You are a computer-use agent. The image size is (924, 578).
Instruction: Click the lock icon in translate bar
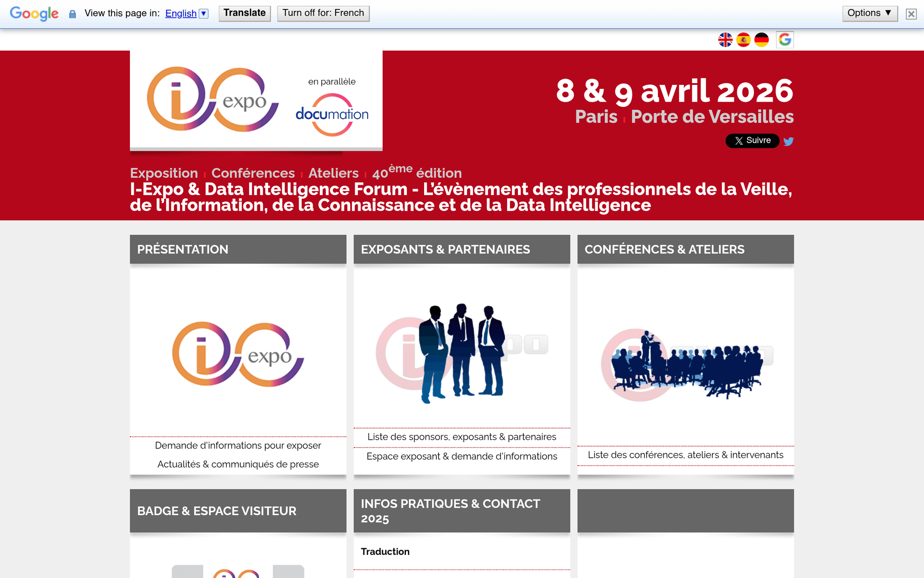(x=72, y=14)
